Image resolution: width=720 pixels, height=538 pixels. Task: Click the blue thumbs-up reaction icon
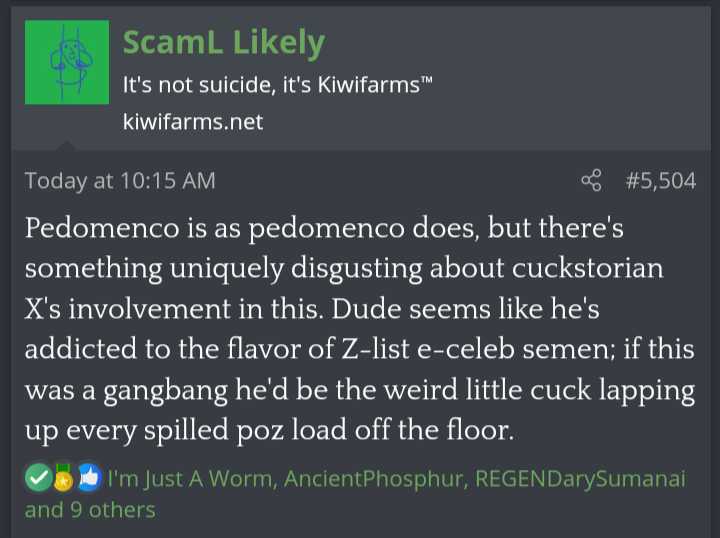(88, 479)
